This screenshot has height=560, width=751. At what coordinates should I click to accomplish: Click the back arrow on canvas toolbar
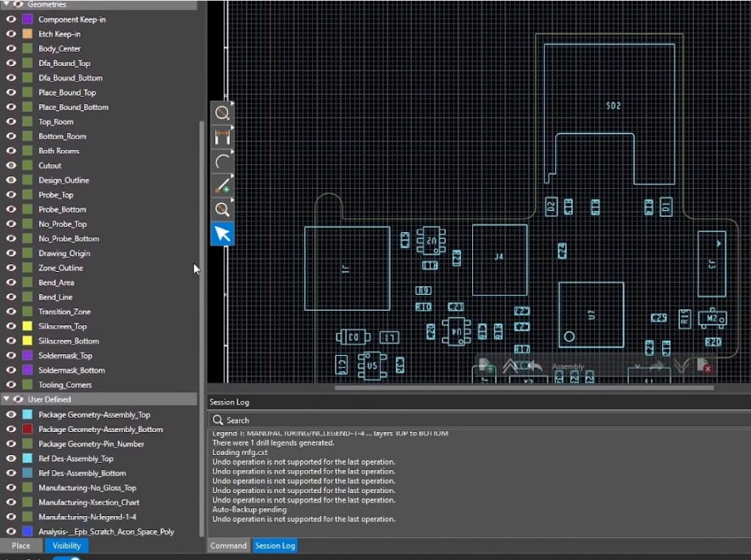535,366
